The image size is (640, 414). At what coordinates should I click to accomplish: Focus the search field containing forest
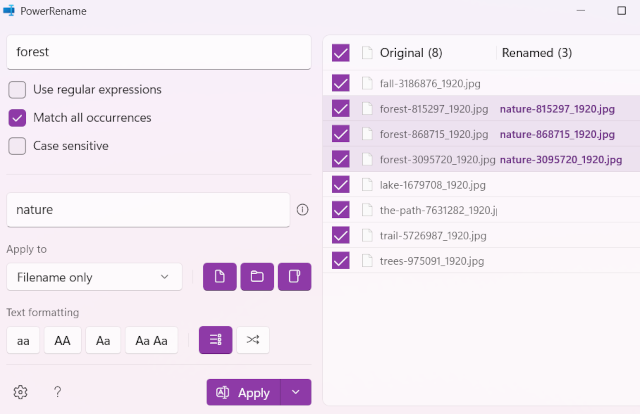click(159, 52)
